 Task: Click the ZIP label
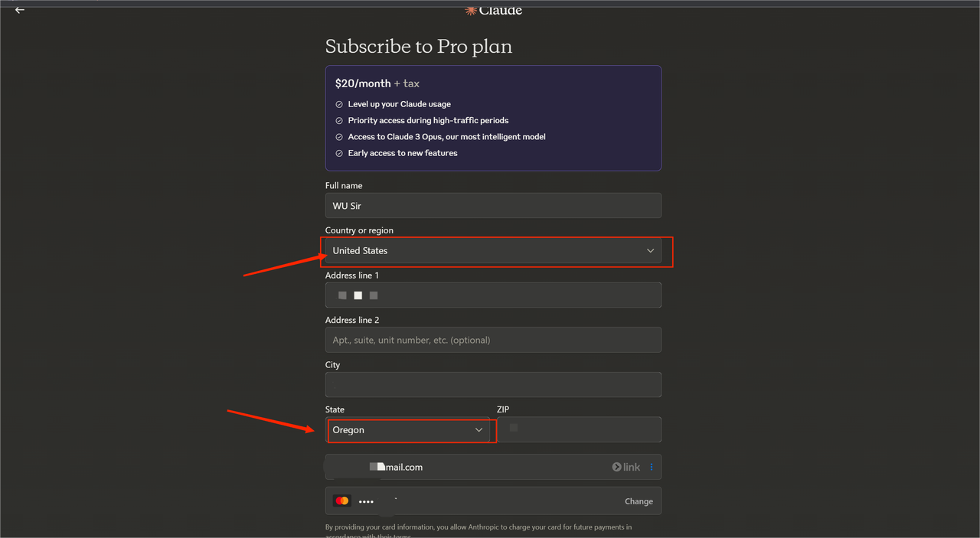(503, 409)
